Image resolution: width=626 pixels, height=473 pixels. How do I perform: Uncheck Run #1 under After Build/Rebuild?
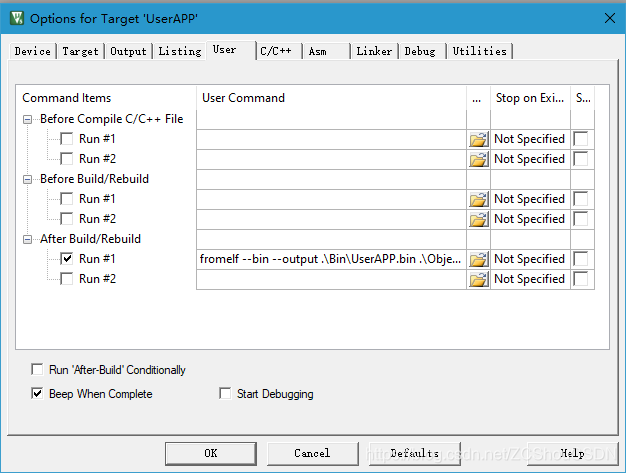(x=67, y=259)
